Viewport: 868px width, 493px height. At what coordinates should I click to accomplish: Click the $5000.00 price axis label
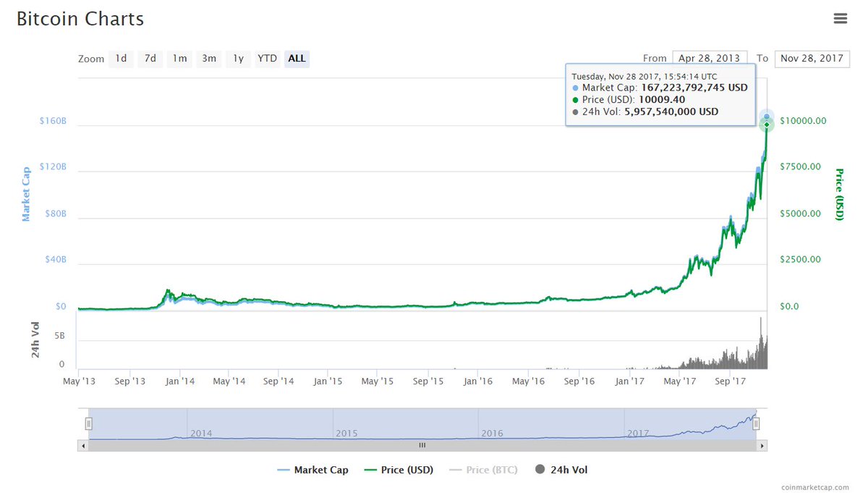coord(801,214)
